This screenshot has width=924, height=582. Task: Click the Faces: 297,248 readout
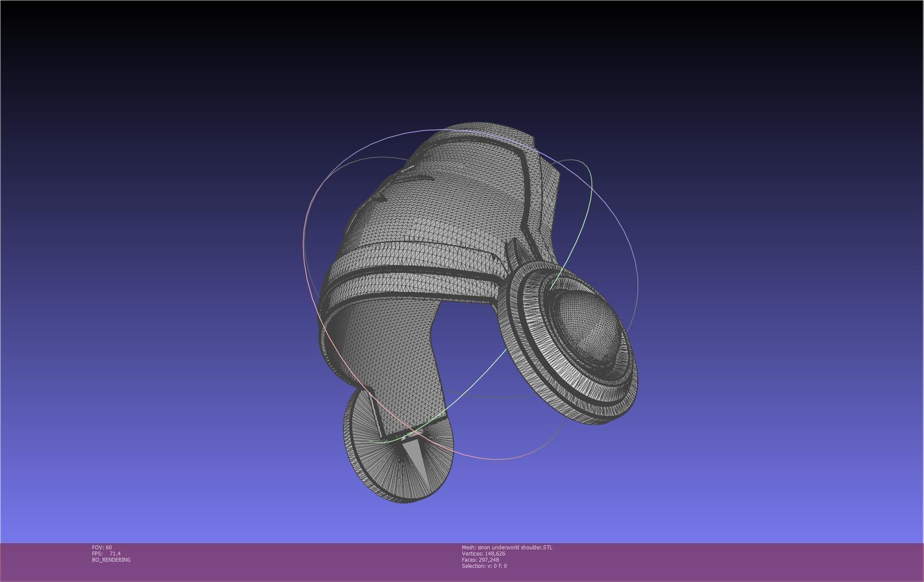[481, 560]
